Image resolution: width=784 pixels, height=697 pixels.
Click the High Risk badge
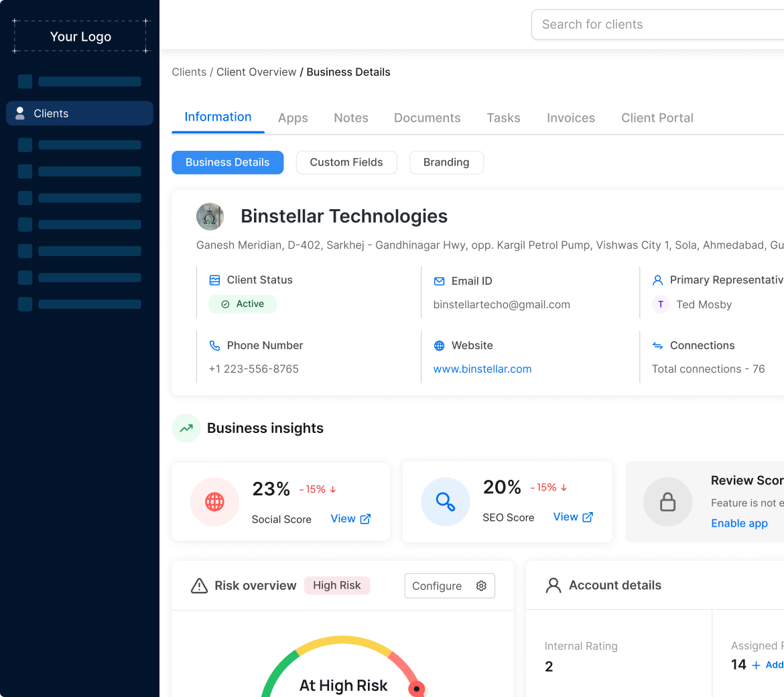point(337,586)
